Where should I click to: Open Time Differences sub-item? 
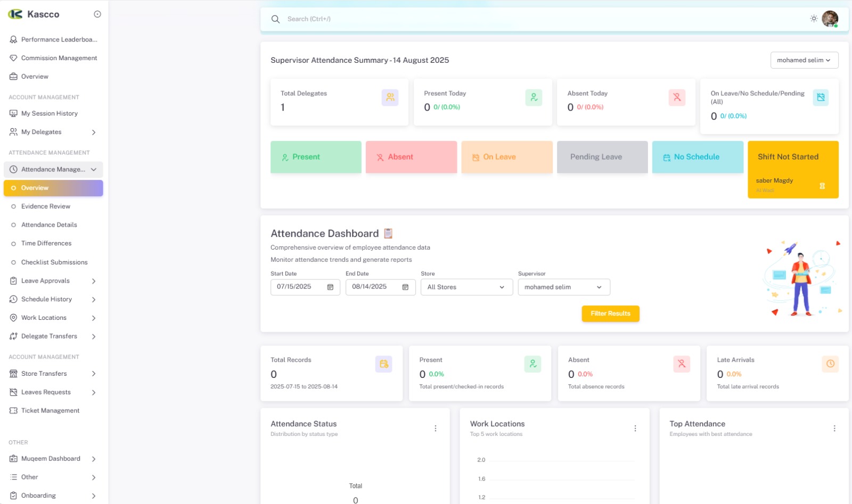pyautogui.click(x=53, y=243)
